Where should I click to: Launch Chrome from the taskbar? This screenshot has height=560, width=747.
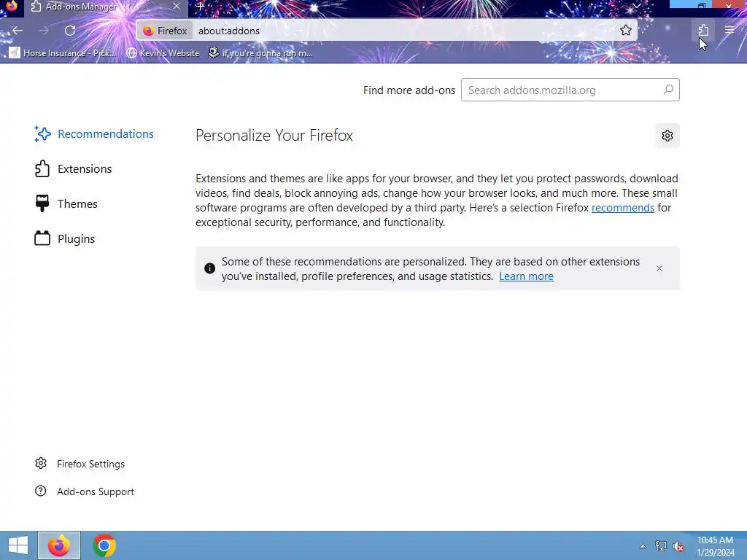pos(104,545)
